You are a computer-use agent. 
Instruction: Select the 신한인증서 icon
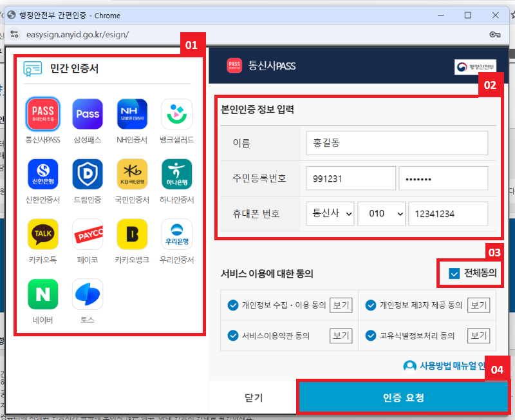tap(42, 174)
